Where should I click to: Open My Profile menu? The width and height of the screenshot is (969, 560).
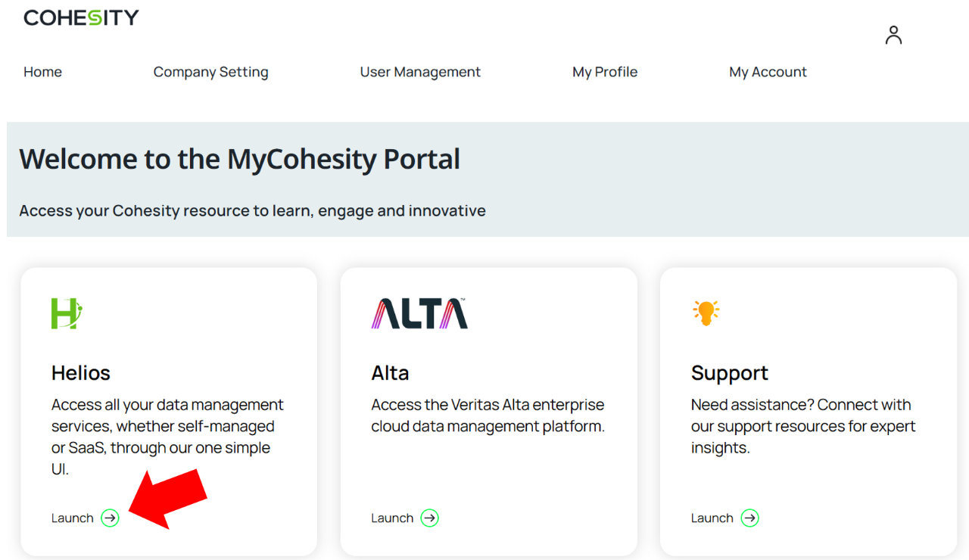click(x=605, y=72)
